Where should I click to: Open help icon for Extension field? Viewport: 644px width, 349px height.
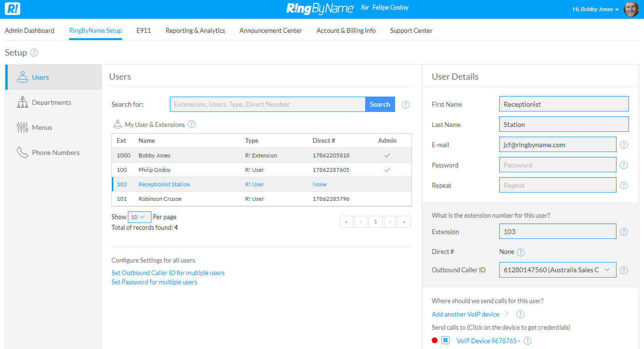(624, 232)
